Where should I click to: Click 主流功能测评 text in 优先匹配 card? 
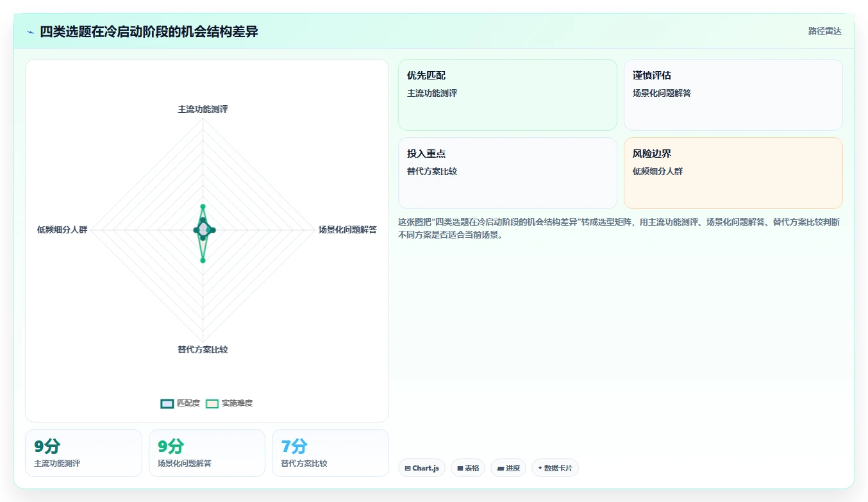432,93
